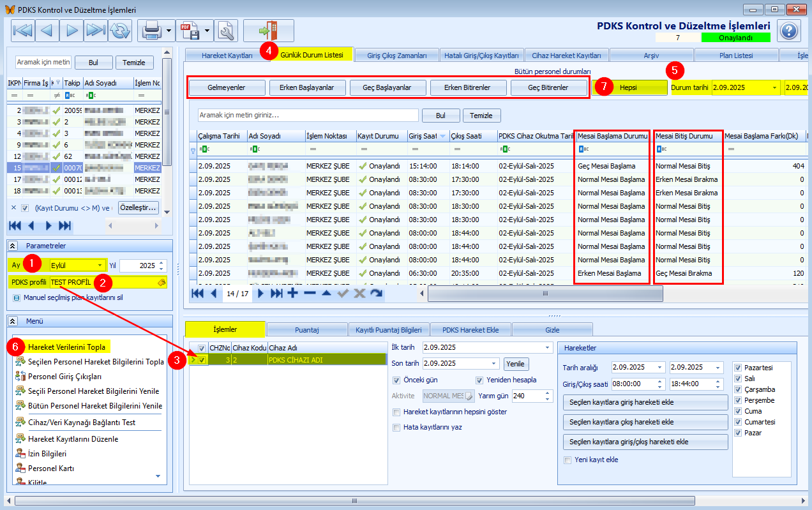Screen dimensions: 812x510
Task: Click the PDF export icon
Action: (x=188, y=30)
